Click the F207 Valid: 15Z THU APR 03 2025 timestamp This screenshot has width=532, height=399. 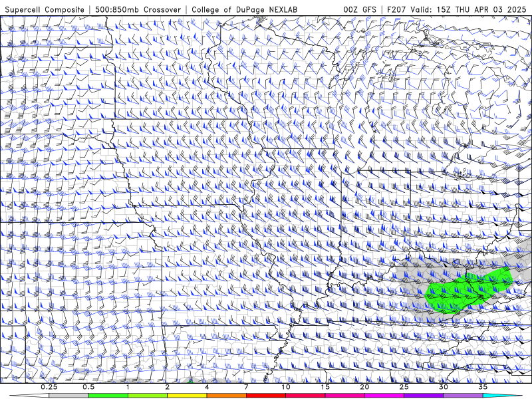click(456, 10)
